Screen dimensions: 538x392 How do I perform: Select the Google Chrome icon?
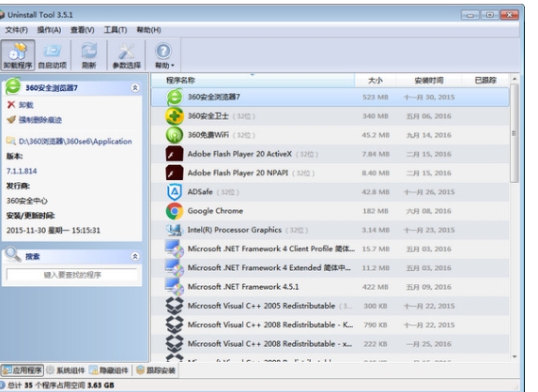click(175, 211)
